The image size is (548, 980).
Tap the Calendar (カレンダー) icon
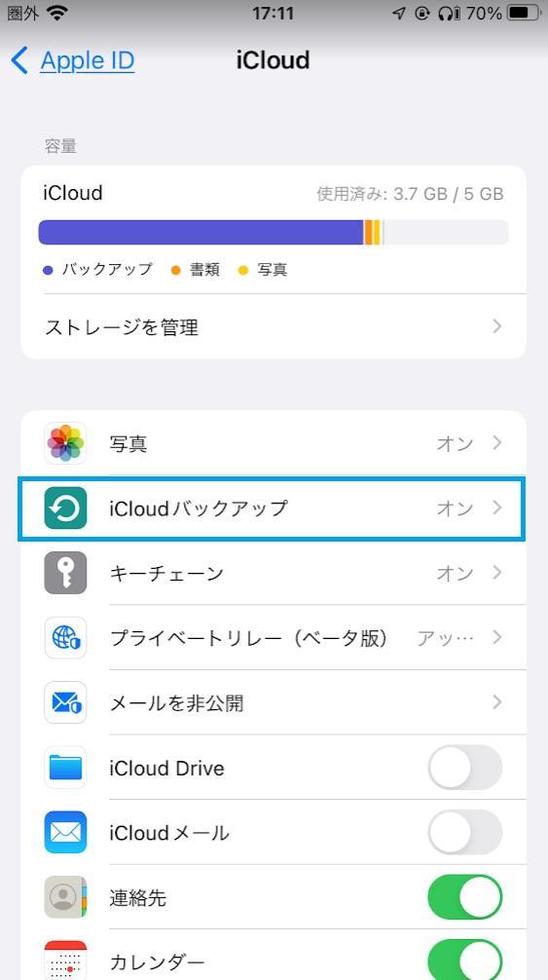(x=65, y=961)
